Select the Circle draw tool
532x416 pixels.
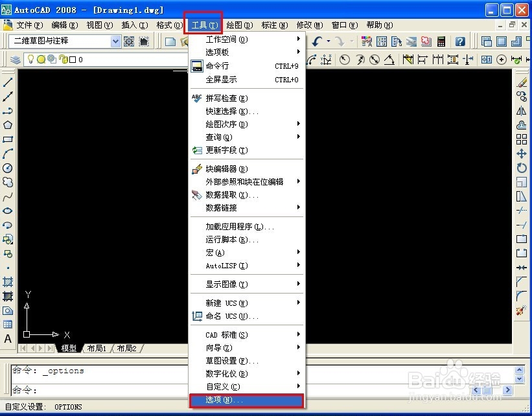pos(8,168)
